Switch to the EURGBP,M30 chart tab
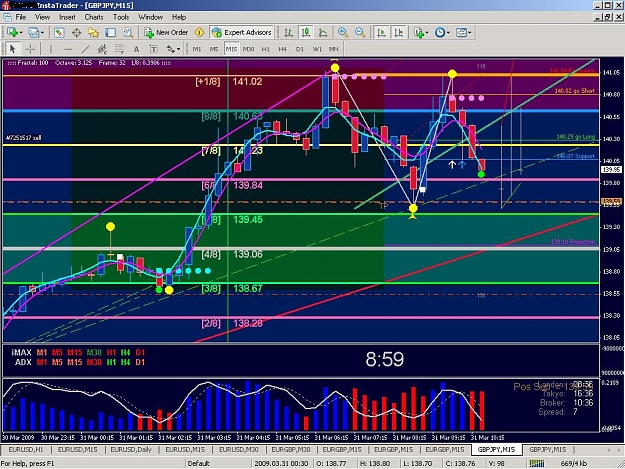Viewport: 625px width, 469px height. tap(291, 449)
